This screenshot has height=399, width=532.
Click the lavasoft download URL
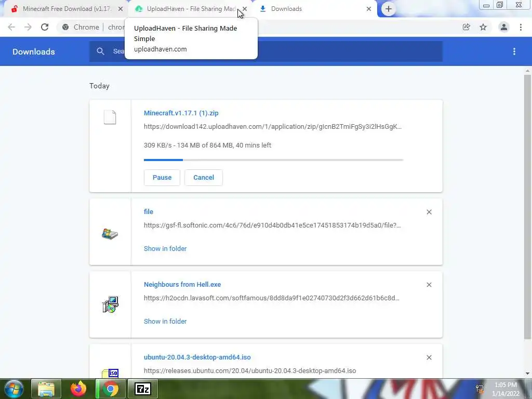pos(271,298)
